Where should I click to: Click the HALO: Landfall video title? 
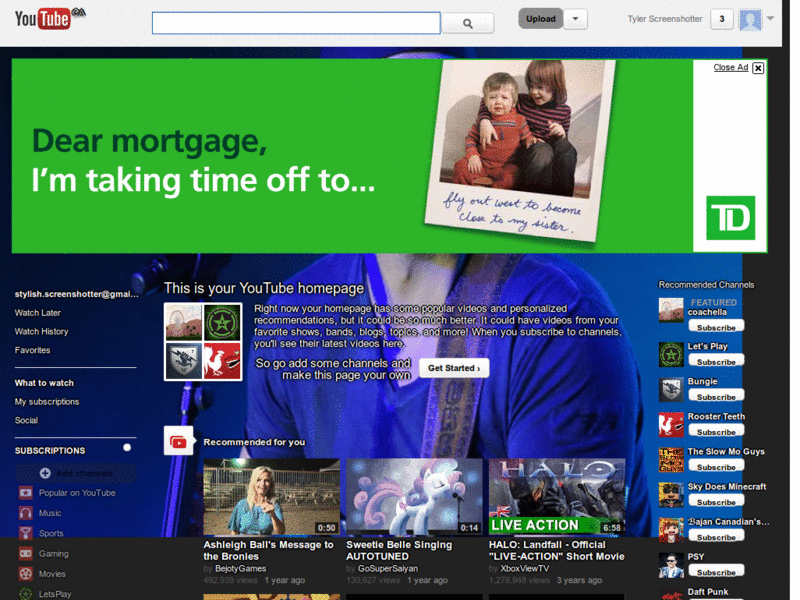pos(557,551)
